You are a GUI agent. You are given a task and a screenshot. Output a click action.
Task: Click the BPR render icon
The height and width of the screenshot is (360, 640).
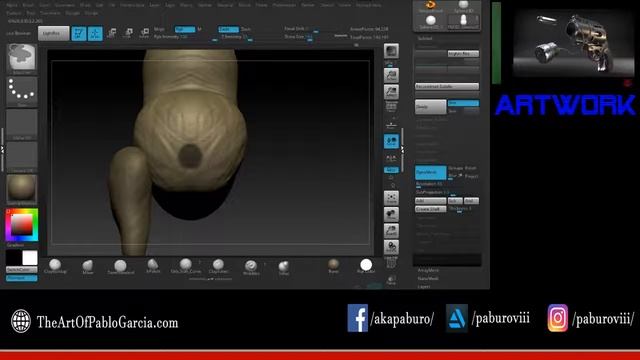point(391,51)
